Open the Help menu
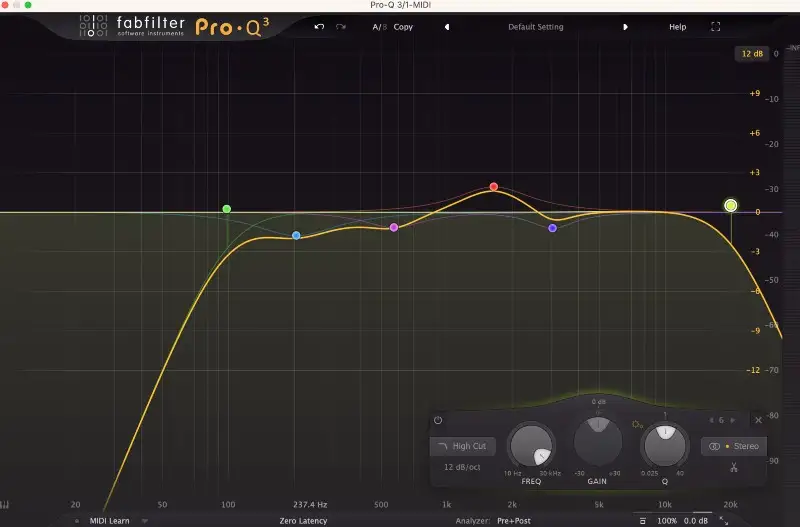Image resolution: width=800 pixels, height=527 pixels. 677,27
